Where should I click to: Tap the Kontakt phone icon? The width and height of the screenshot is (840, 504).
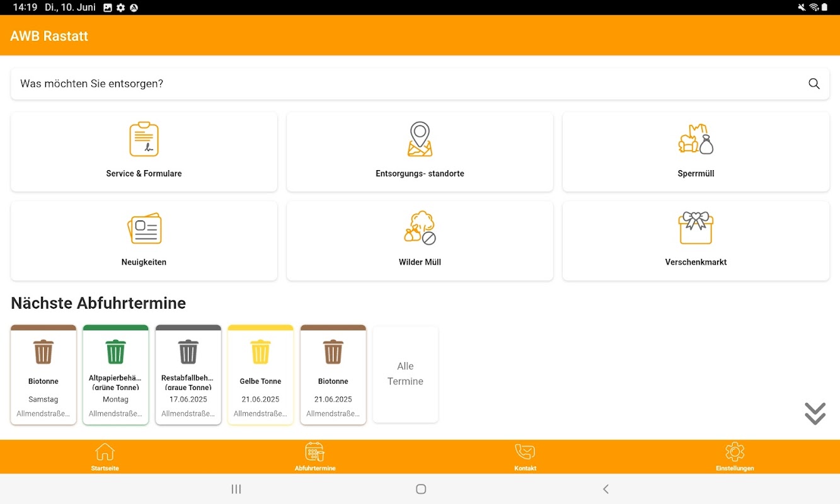pyautogui.click(x=525, y=452)
